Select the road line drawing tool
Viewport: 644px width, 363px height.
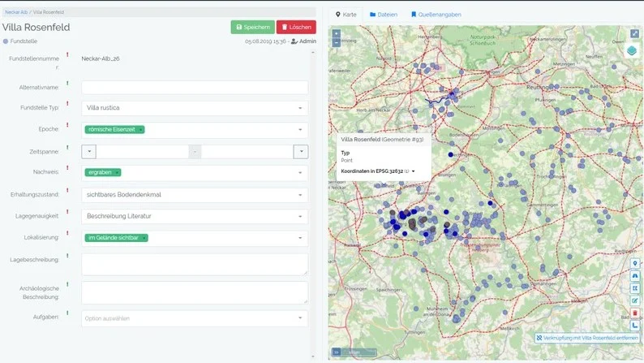coord(634,276)
